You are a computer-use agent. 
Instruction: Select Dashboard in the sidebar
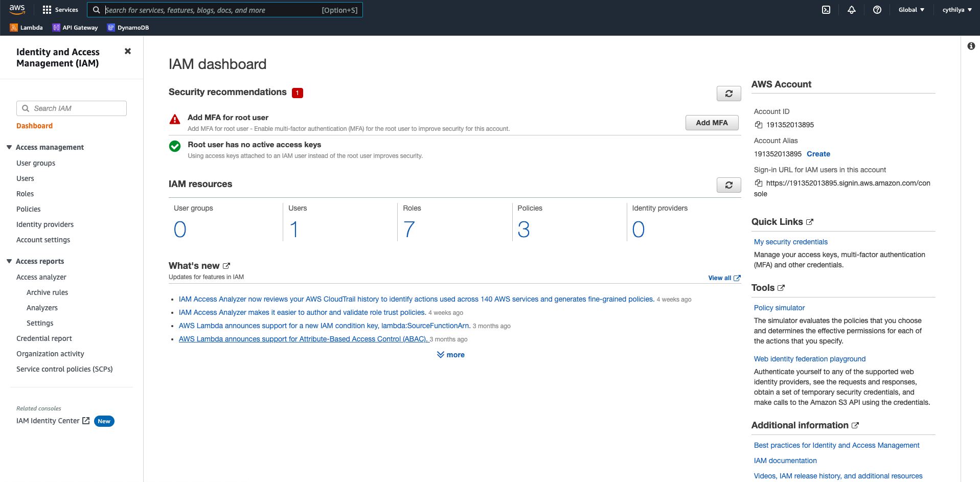(x=34, y=126)
